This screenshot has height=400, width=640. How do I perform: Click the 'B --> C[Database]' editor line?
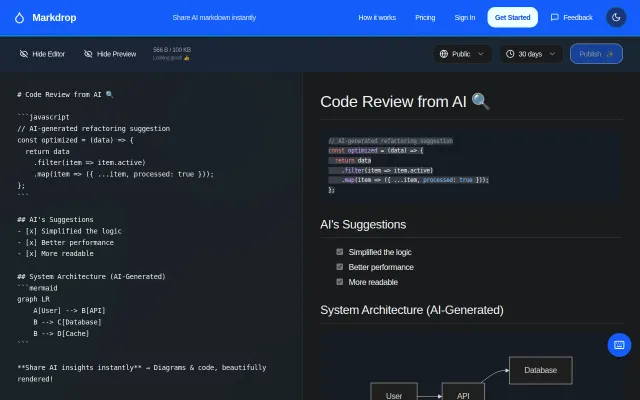pos(67,322)
